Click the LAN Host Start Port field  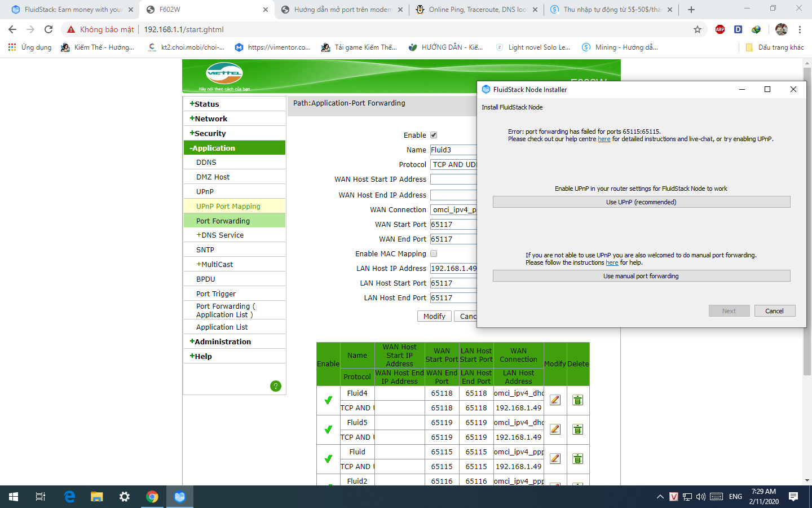tap(453, 283)
